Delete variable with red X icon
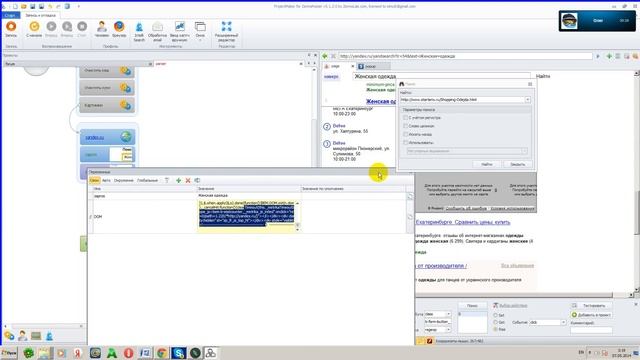 tap(188, 180)
